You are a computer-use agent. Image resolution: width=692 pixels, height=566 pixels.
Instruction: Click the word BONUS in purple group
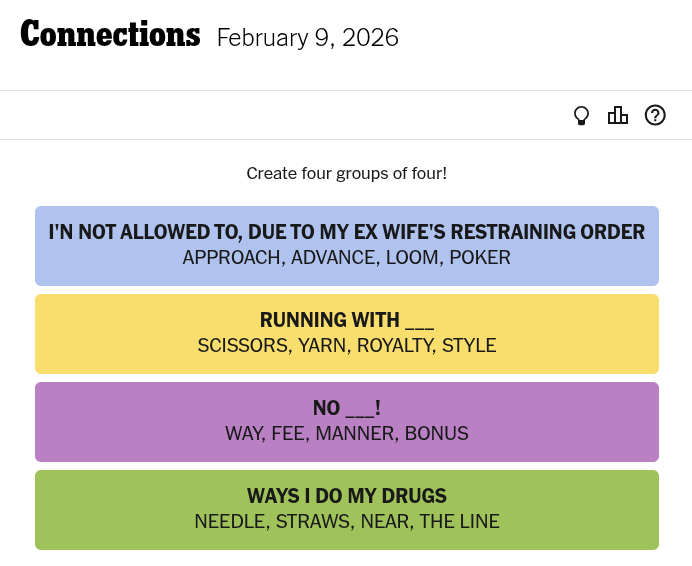coord(436,434)
